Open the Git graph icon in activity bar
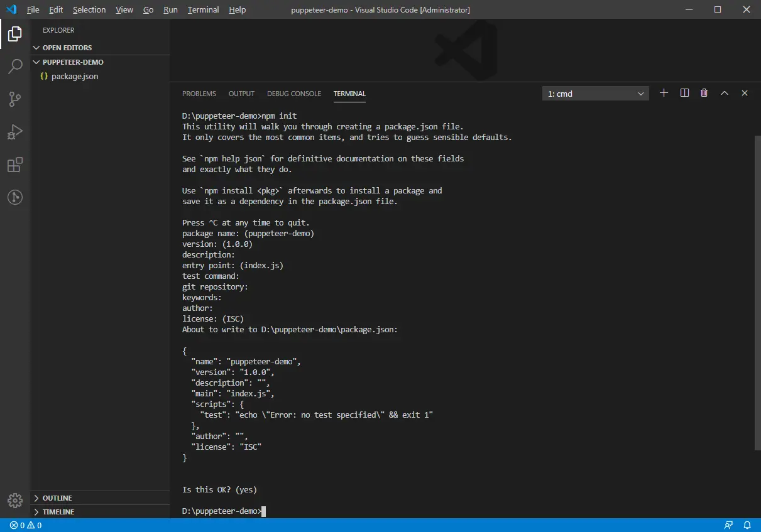This screenshot has width=761, height=532. [15, 197]
